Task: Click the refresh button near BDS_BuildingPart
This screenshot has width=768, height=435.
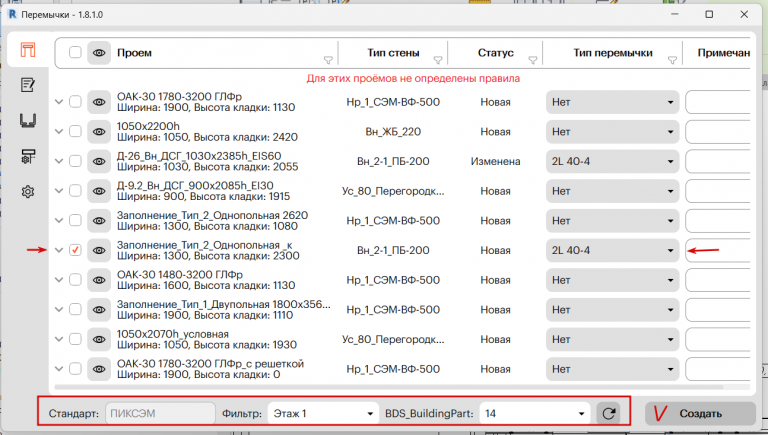Action: pyautogui.click(x=608, y=412)
